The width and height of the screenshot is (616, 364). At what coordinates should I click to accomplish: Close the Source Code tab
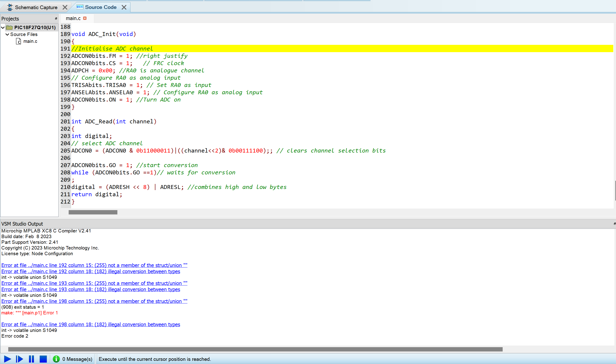click(x=124, y=7)
